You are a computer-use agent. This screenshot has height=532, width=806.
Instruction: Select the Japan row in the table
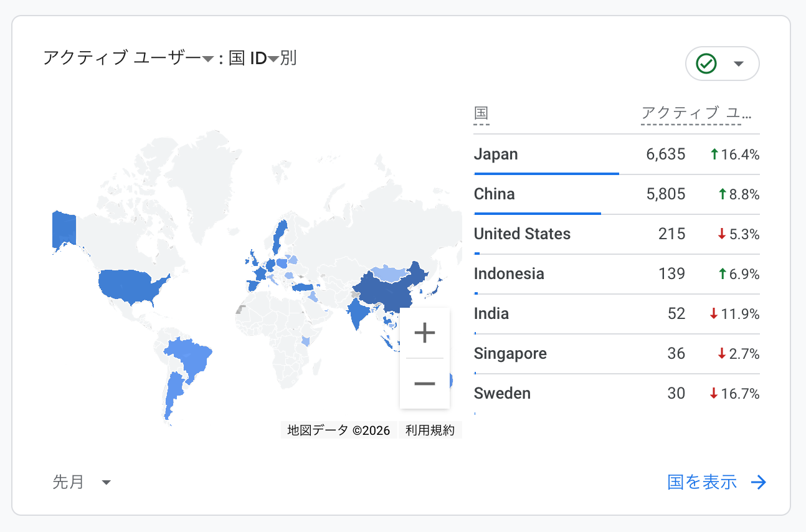click(x=616, y=154)
